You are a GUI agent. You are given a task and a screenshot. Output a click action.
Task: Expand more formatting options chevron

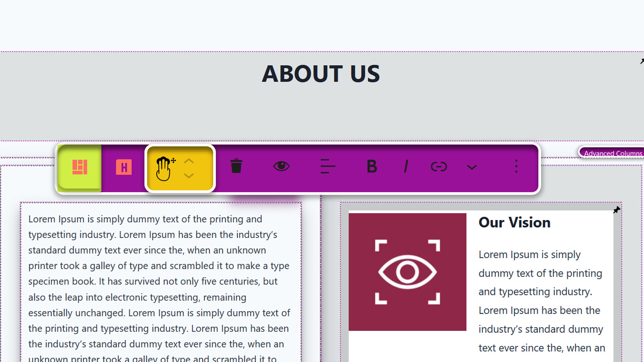[x=472, y=167]
